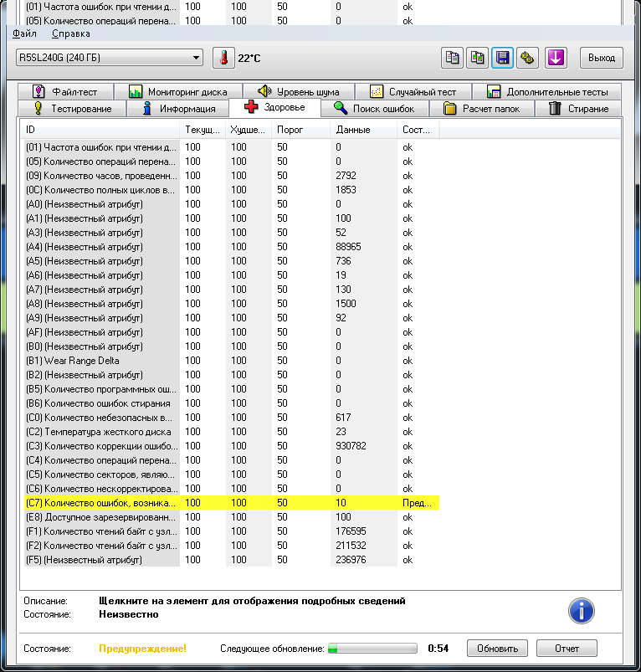Click the Выход button
The width and height of the screenshot is (641, 672).
[601, 58]
